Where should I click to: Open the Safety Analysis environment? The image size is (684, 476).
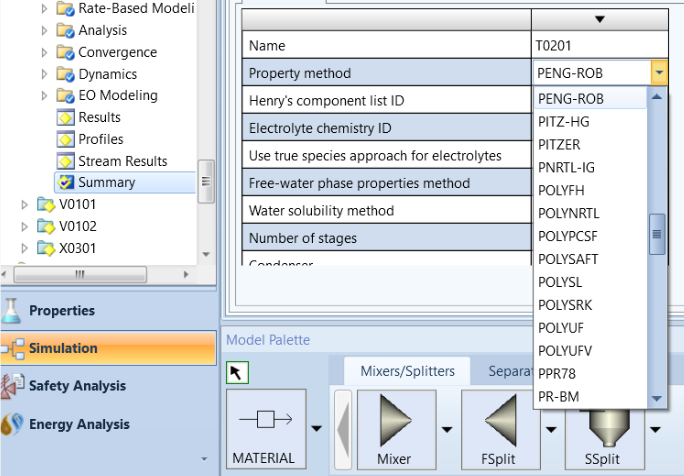pos(77,386)
